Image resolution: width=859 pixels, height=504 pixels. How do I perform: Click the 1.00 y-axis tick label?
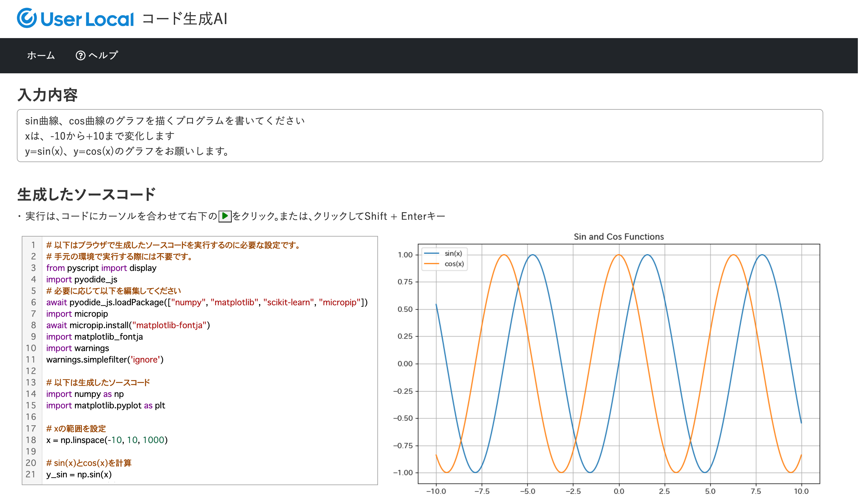click(405, 255)
